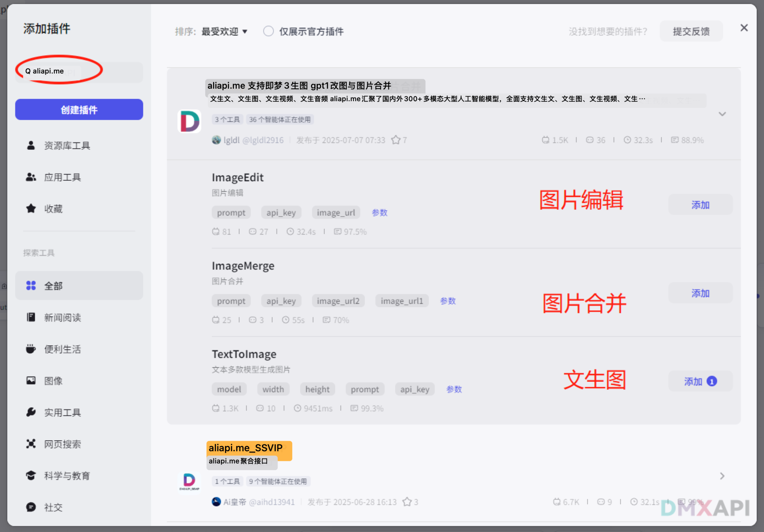Image resolution: width=764 pixels, height=532 pixels.
Task: Click the 全部 four-dots icon
Action: (31, 286)
